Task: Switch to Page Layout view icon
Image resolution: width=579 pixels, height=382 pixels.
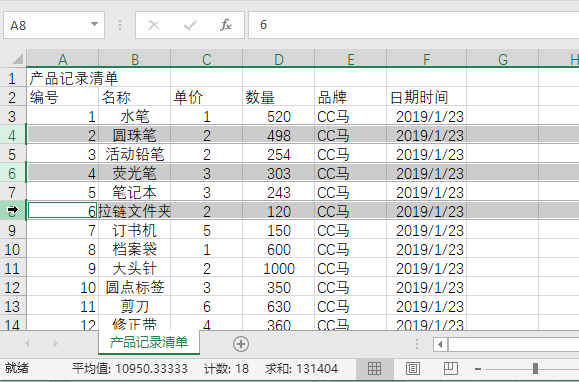Action: point(412,368)
